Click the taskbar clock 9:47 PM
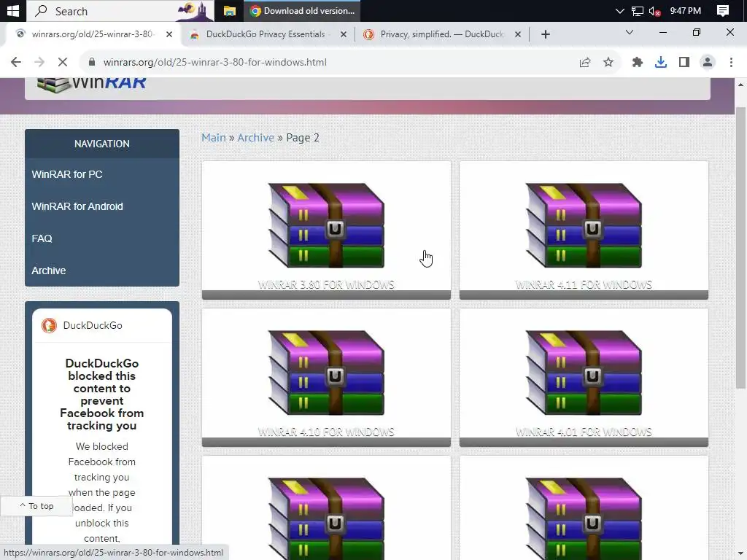747x560 pixels. coord(686,10)
